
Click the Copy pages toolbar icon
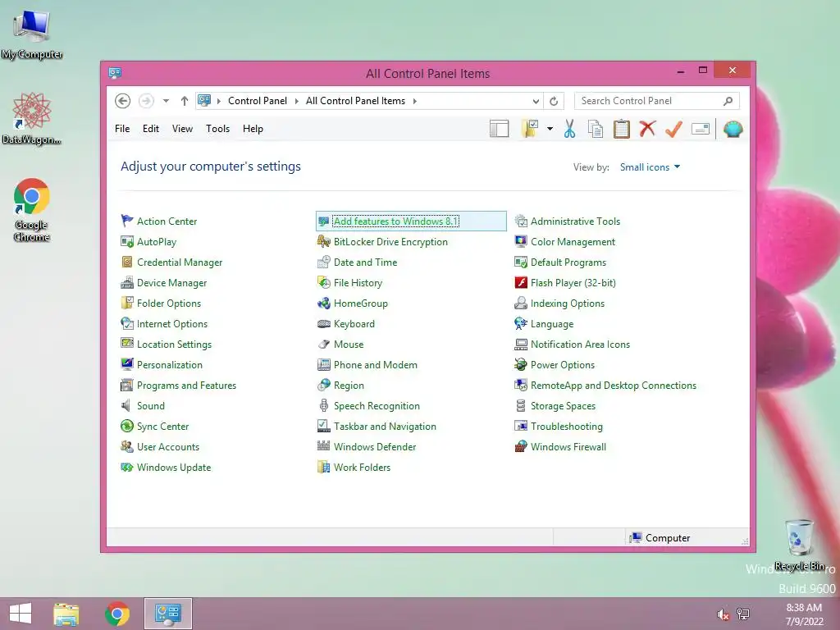[x=596, y=129]
